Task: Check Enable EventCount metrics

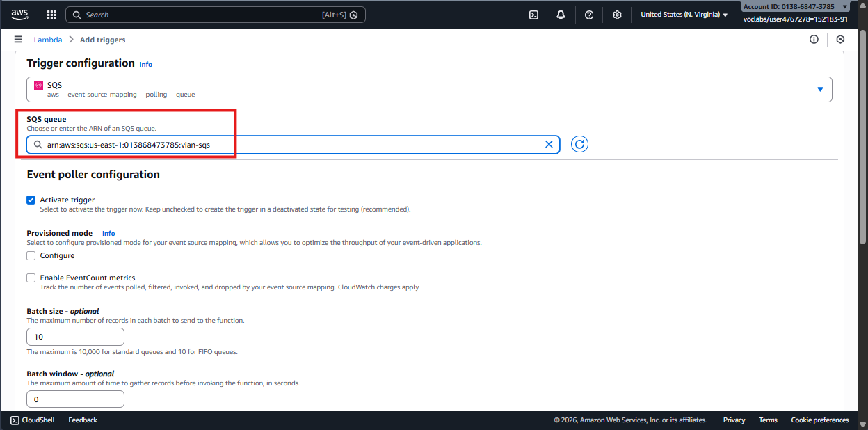Action: pos(31,278)
